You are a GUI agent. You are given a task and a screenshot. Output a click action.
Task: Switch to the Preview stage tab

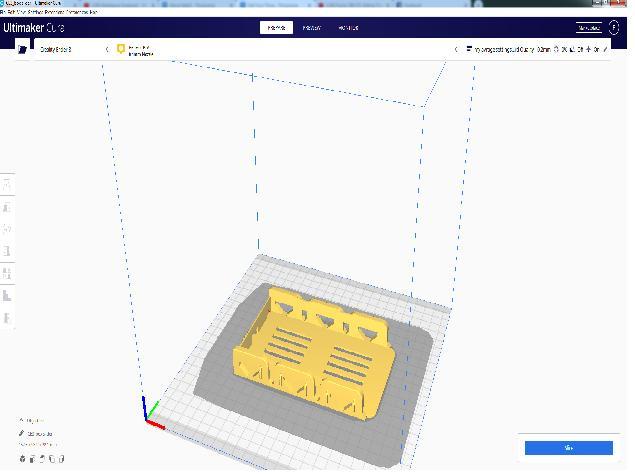pos(311,28)
